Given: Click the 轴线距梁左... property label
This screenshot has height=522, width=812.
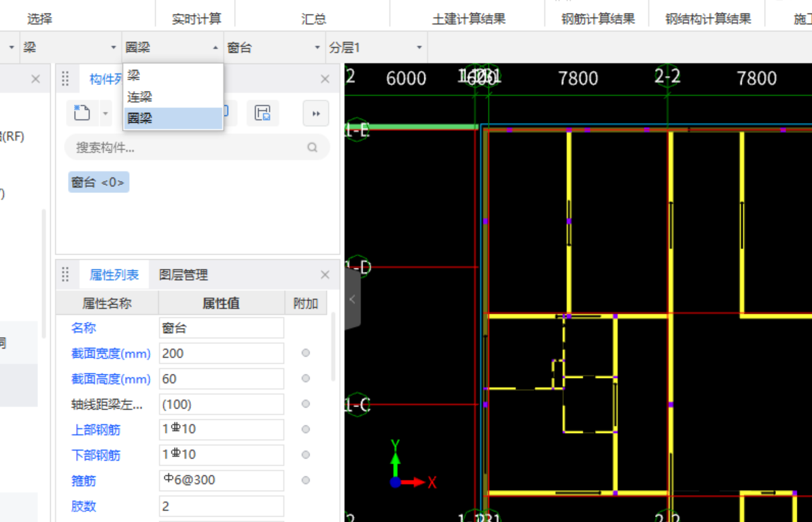Looking at the screenshot, I should point(107,404).
